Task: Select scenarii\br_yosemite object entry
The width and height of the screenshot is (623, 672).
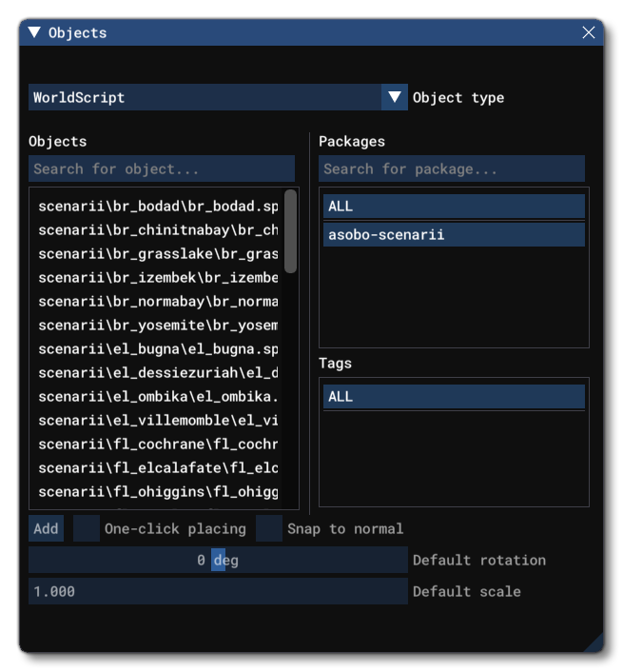Action: pyautogui.click(x=158, y=326)
